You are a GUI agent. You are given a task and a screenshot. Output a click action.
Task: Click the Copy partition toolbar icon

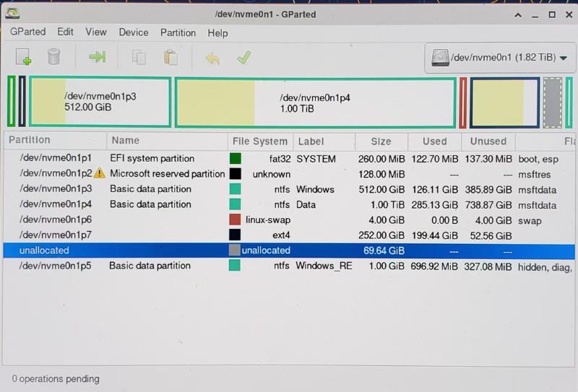click(x=139, y=57)
